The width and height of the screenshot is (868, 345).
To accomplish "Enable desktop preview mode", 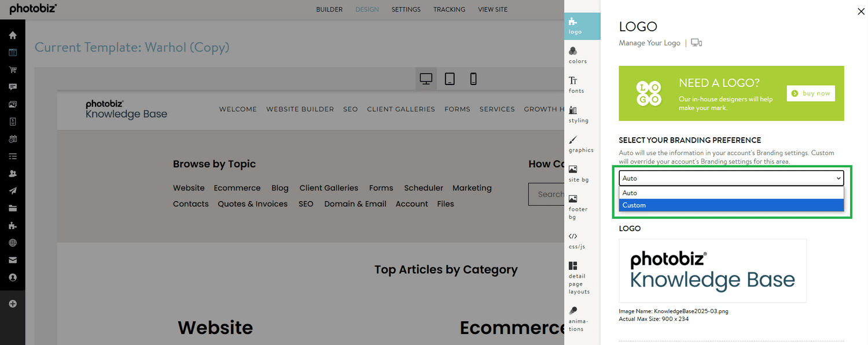I will click(x=426, y=78).
